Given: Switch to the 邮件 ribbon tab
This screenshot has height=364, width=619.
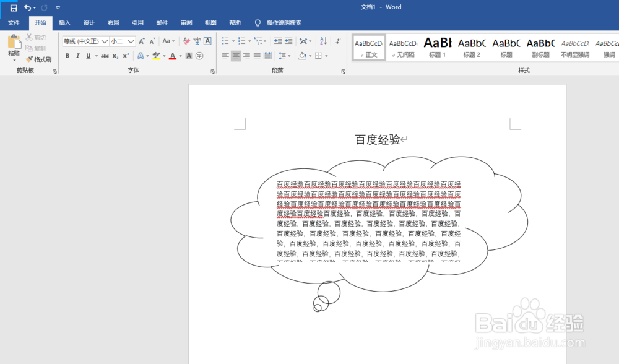Looking at the screenshot, I should pyautogui.click(x=162, y=23).
